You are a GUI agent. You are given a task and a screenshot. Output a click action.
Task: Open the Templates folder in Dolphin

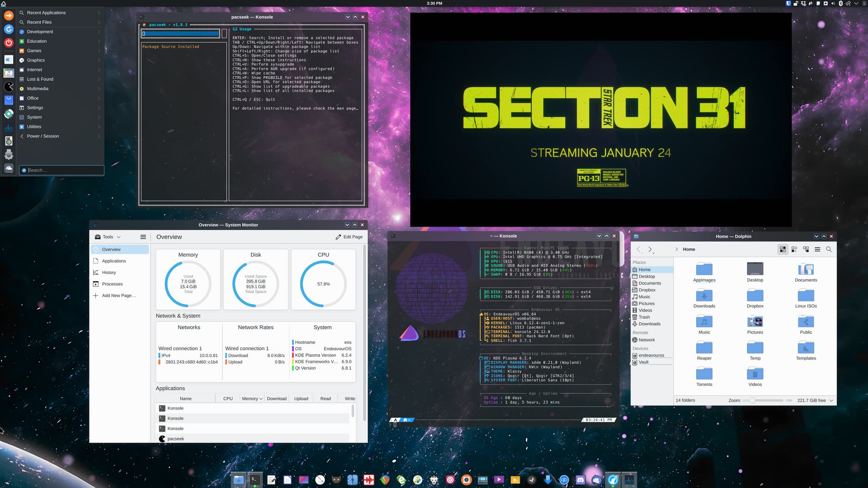(x=806, y=351)
